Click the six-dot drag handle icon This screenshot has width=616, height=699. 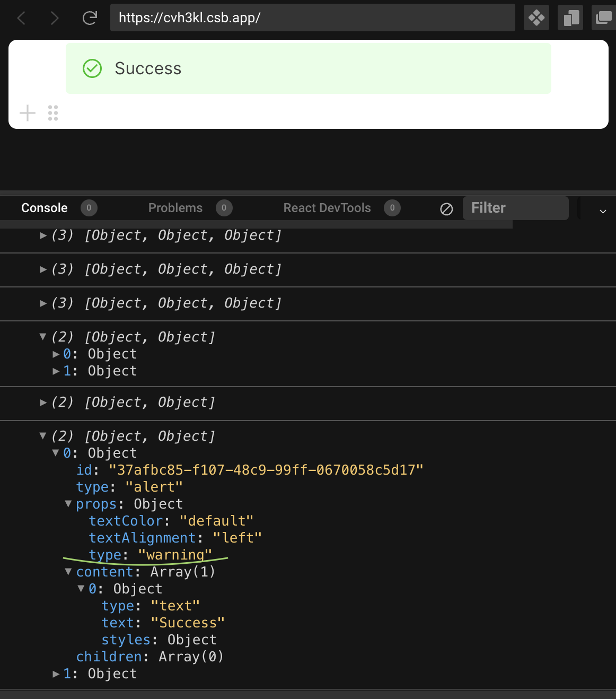tap(52, 112)
